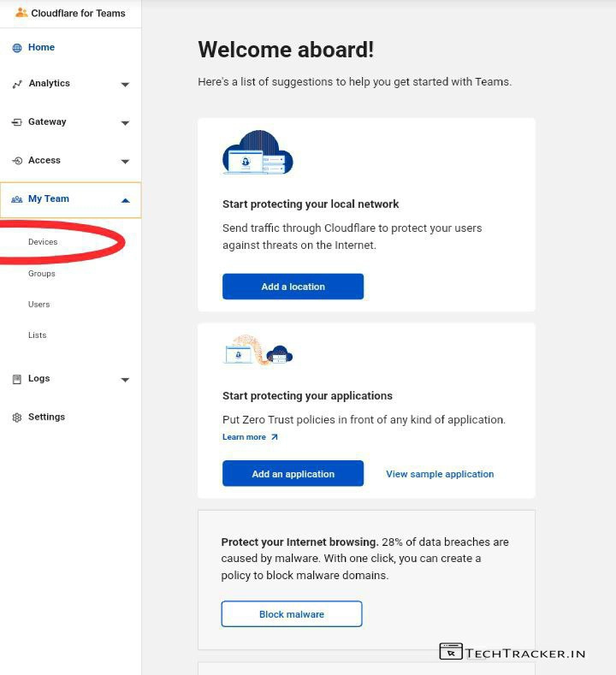Collapse the My Team section arrow

click(125, 200)
